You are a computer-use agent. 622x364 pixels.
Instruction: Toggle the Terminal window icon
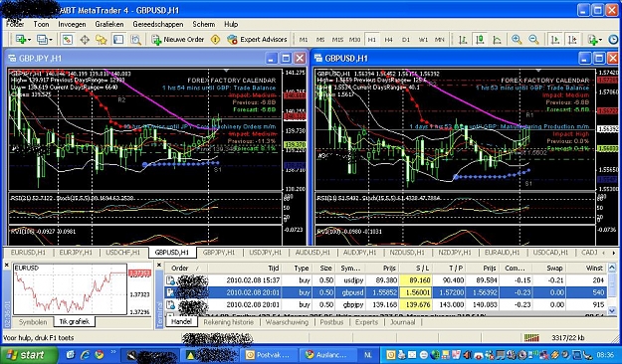(118, 39)
